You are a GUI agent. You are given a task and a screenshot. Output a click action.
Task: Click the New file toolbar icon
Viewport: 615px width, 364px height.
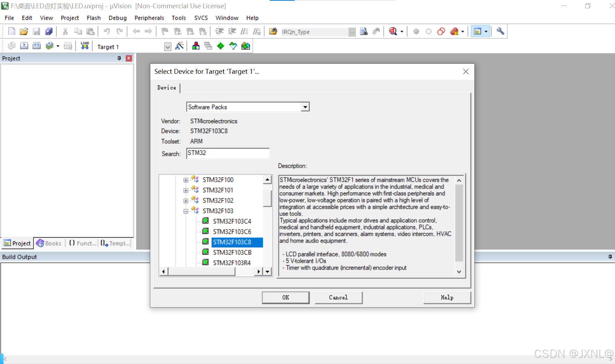click(11, 32)
